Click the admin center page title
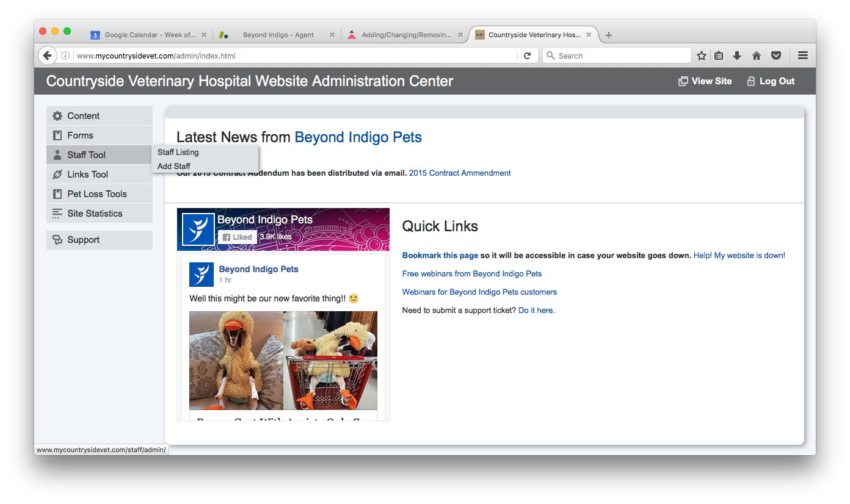 point(250,81)
